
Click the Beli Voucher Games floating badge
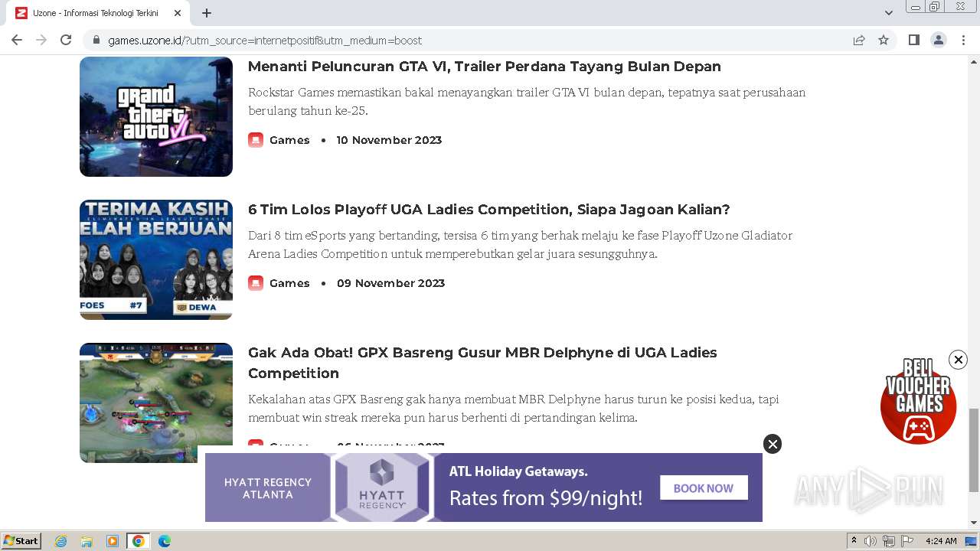click(x=918, y=401)
